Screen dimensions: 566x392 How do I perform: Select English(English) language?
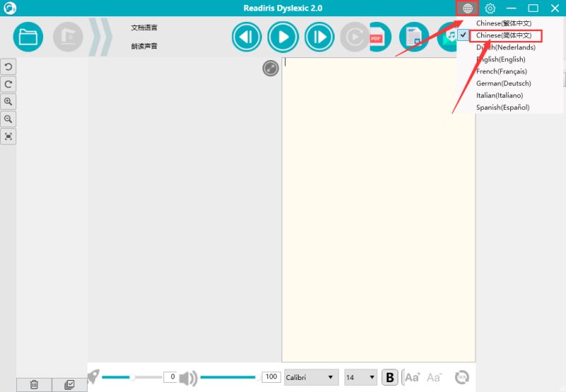tap(501, 59)
